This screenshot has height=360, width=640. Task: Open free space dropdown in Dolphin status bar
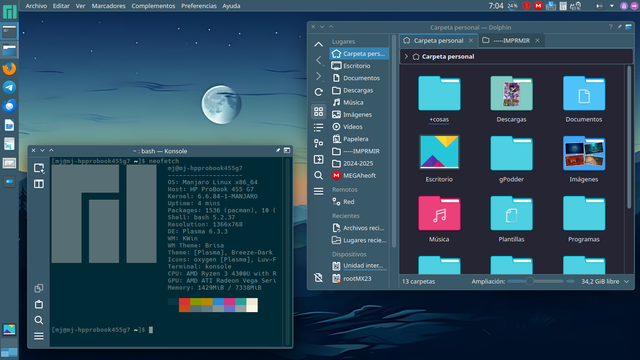tap(627, 282)
